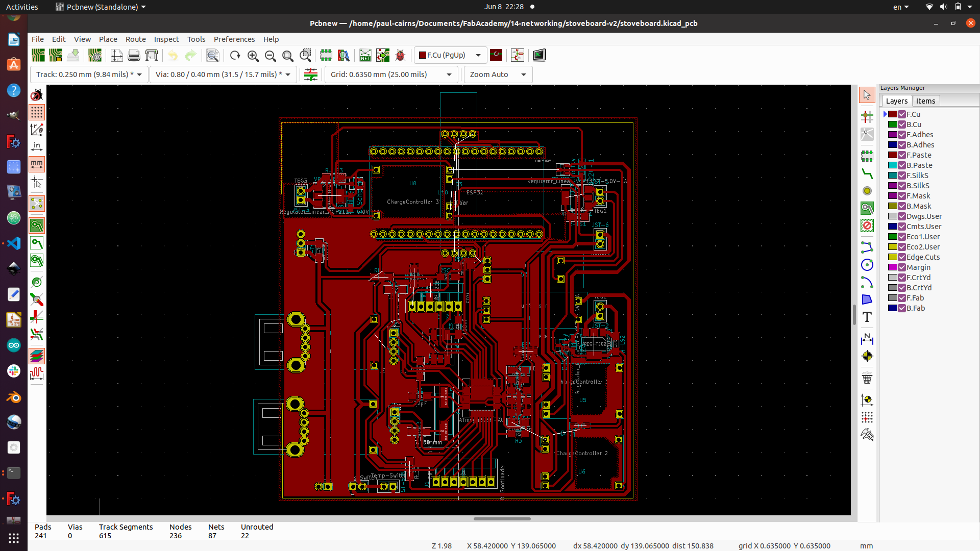Click the vertical scrollbar beside the canvas
Viewport: 980px width, 551px height.
click(x=854, y=314)
